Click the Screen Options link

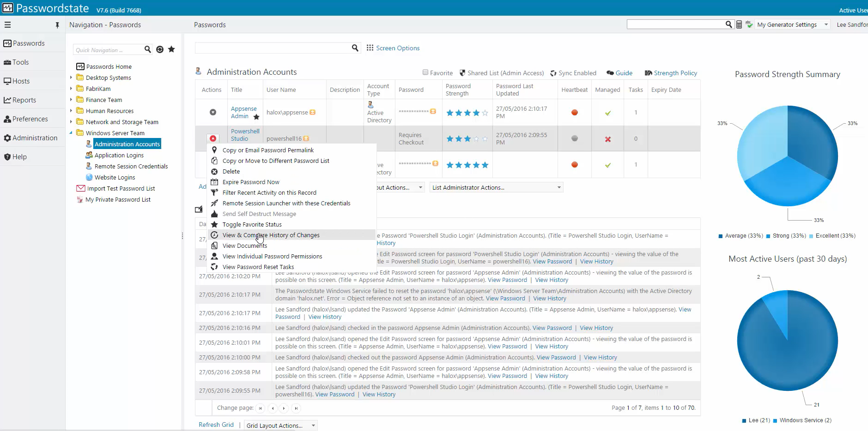398,48
